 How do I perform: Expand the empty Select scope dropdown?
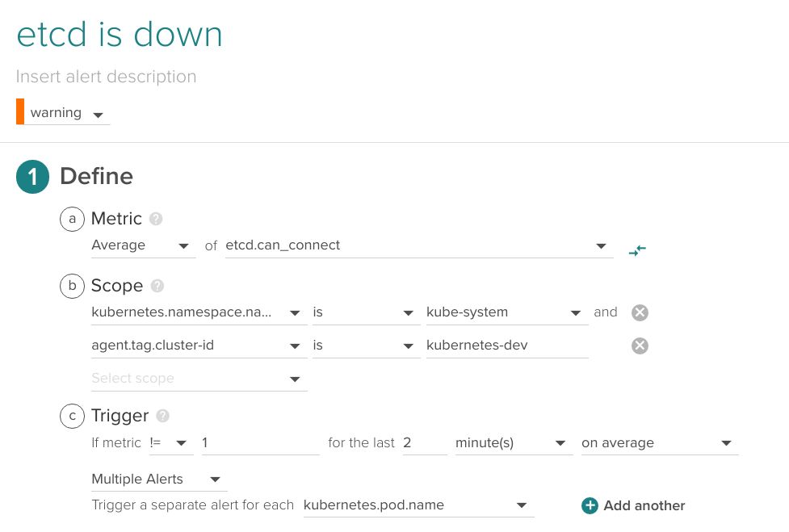[x=199, y=379]
